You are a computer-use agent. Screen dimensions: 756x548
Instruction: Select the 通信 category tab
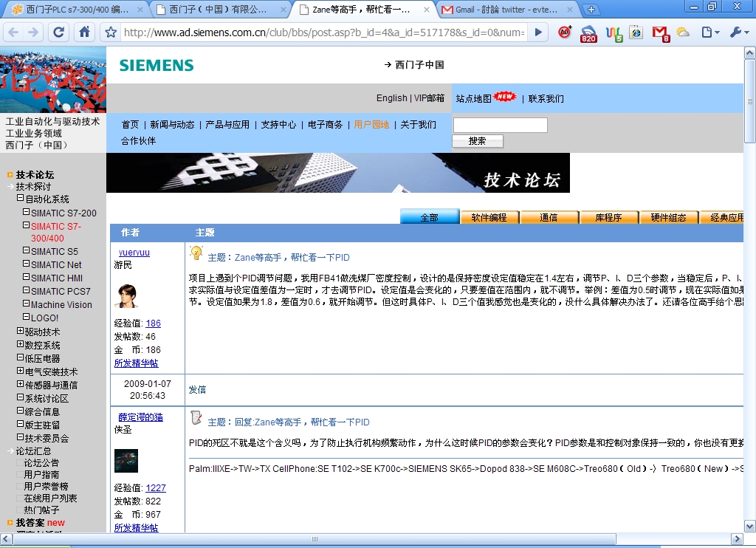pyautogui.click(x=549, y=218)
